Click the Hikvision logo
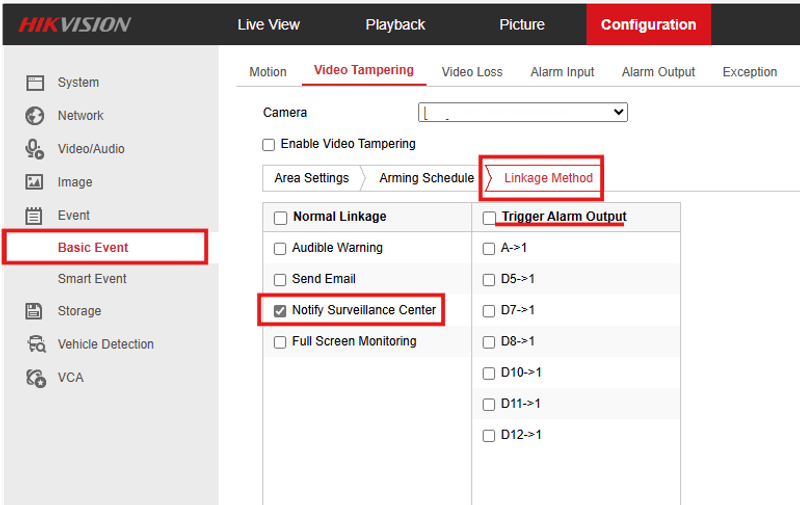 [74, 24]
